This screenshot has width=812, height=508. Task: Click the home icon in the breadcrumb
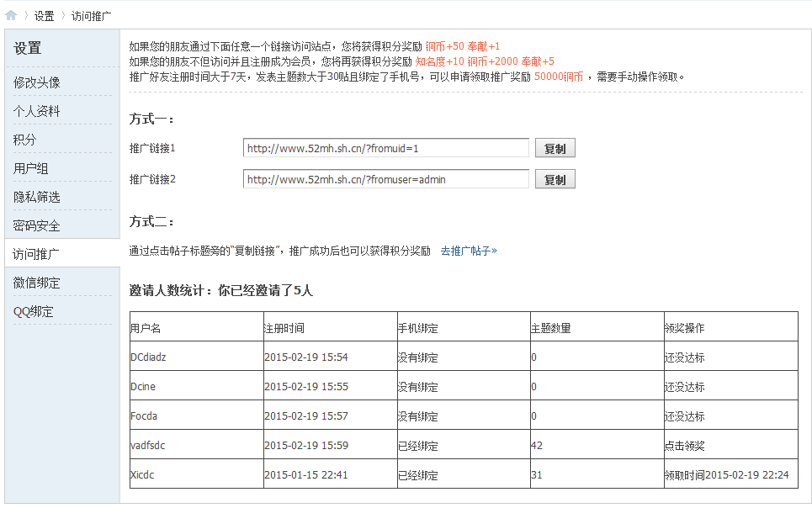click(x=11, y=15)
